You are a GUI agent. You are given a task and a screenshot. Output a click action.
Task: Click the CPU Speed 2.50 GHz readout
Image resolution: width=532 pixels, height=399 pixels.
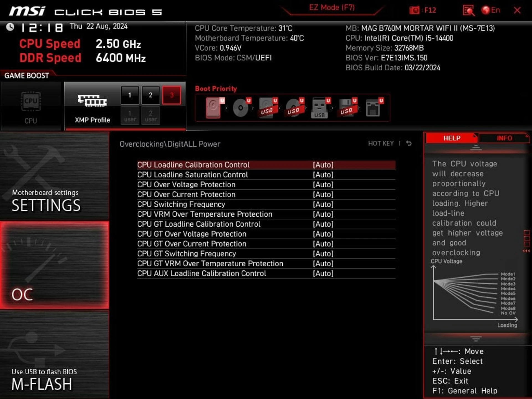[80, 44]
